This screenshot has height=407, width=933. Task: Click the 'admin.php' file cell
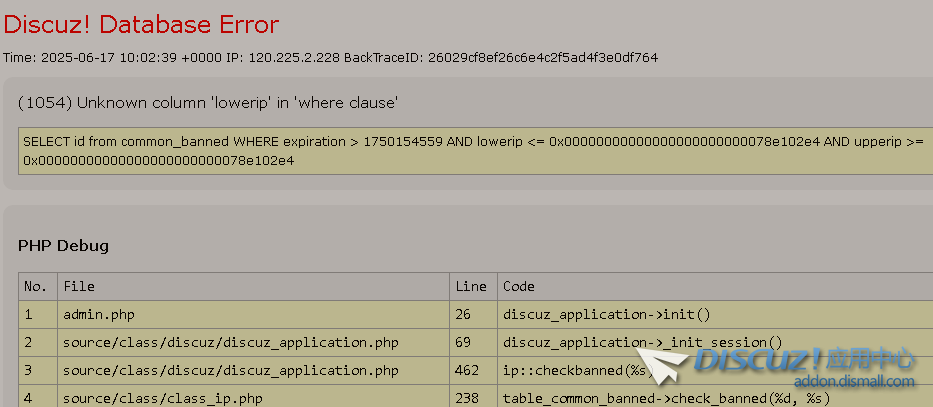pyautogui.click(x=253, y=314)
